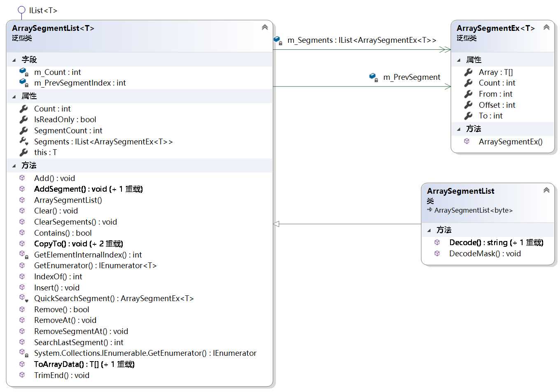Viewport: 560px width, 392px height.
Task: Select the Remove() : bool row
Action: point(62,309)
